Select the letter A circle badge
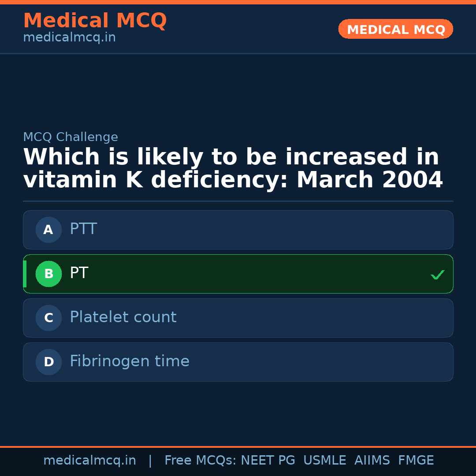The image size is (476, 476). pyautogui.click(x=48, y=230)
